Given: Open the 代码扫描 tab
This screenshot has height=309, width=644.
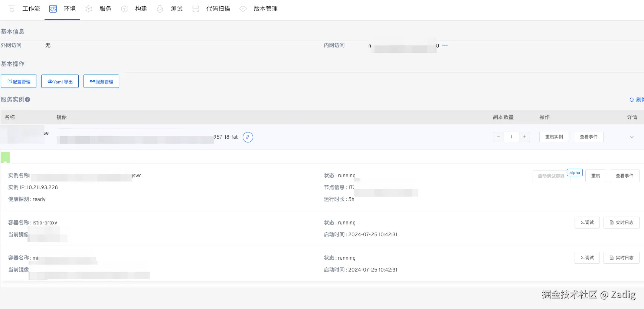Looking at the screenshot, I should pyautogui.click(x=218, y=9).
